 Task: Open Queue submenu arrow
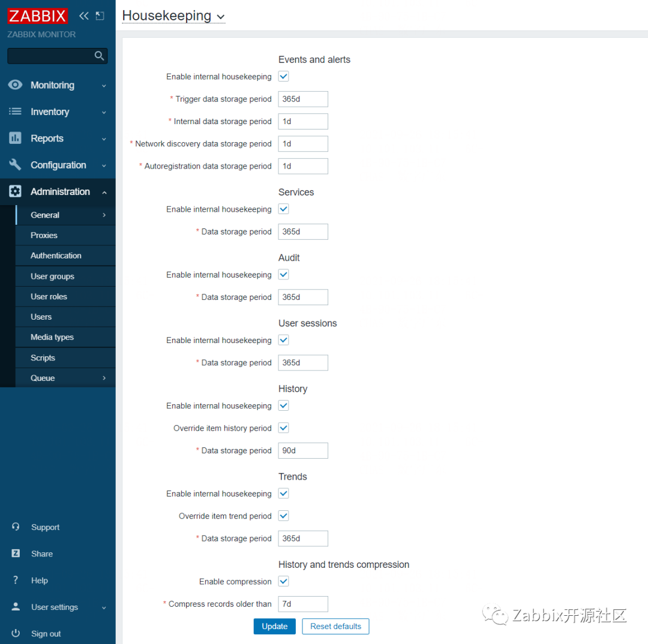tap(104, 378)
